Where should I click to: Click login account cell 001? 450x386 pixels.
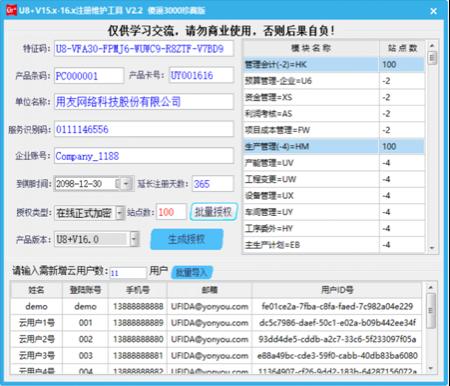[x=85, y=322]
